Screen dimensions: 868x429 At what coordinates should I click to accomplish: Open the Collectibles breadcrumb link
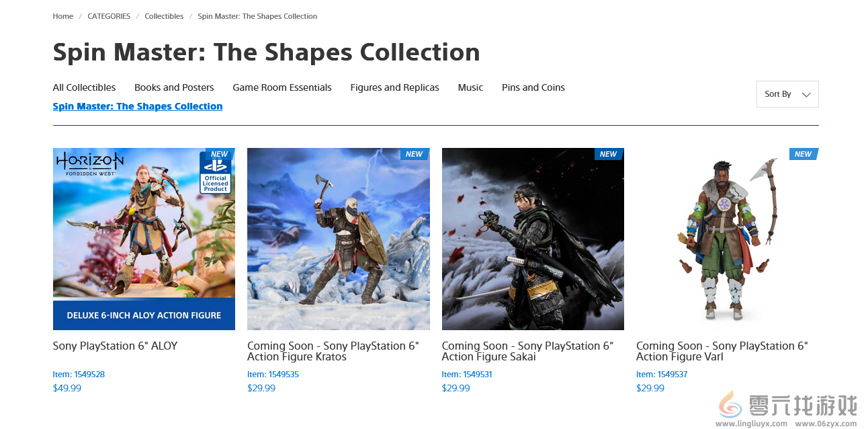click(164, 16)
